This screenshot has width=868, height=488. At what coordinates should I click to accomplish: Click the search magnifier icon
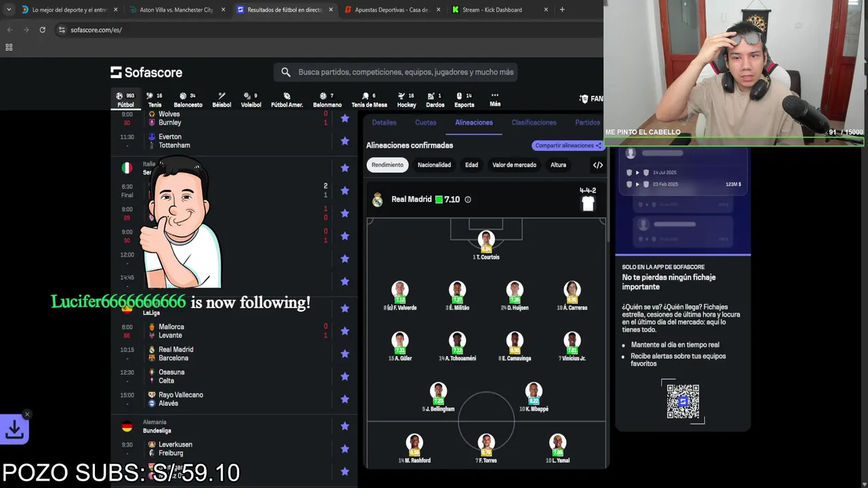[x=285, y=72]
